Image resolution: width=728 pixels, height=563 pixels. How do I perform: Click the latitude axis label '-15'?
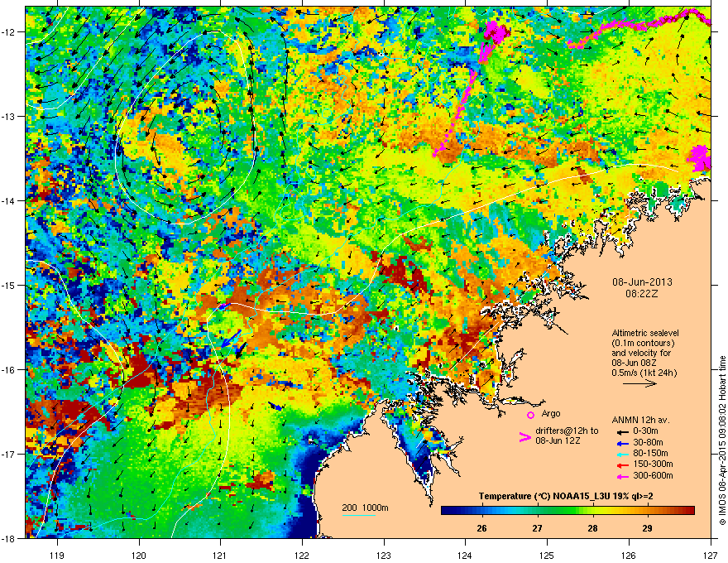pyautogui.click(x=8, y=285)
